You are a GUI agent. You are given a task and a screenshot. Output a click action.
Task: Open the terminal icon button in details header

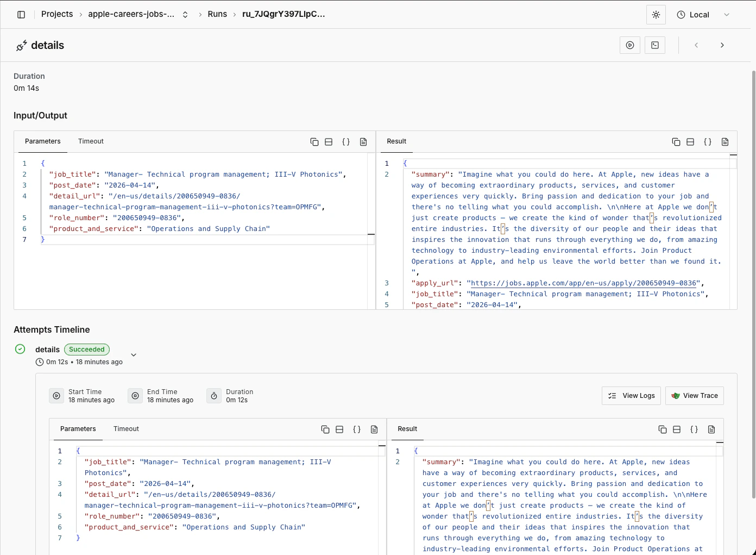click(655, 45)
